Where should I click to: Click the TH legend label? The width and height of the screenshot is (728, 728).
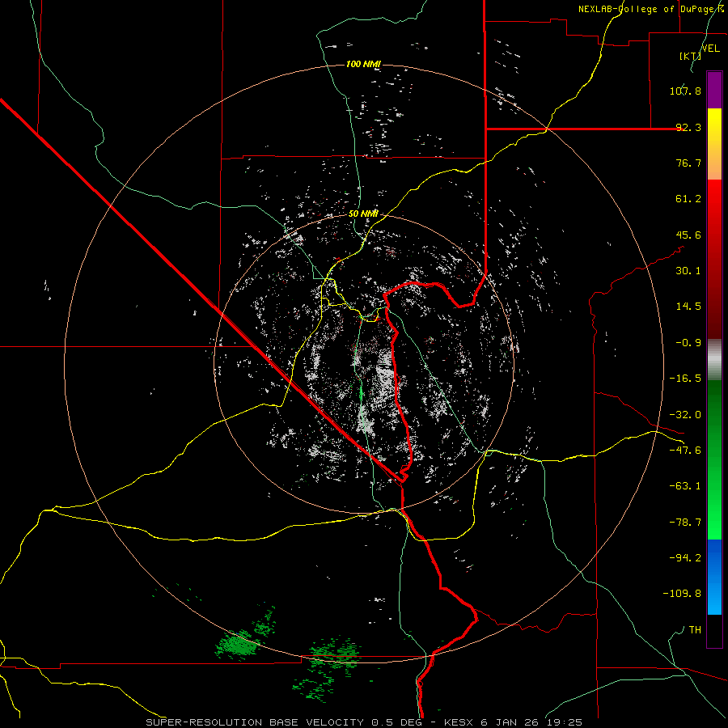(695, 630)
